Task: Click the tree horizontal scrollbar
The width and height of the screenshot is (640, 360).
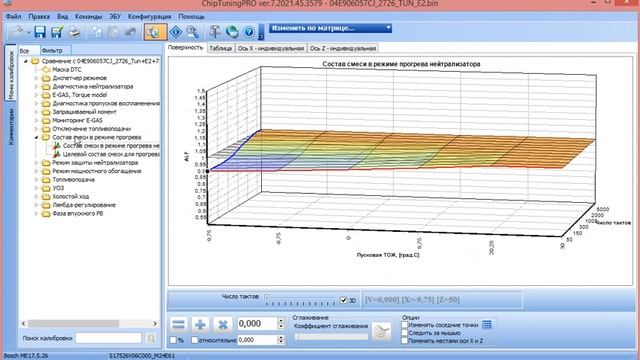Action: coord(89,324)
